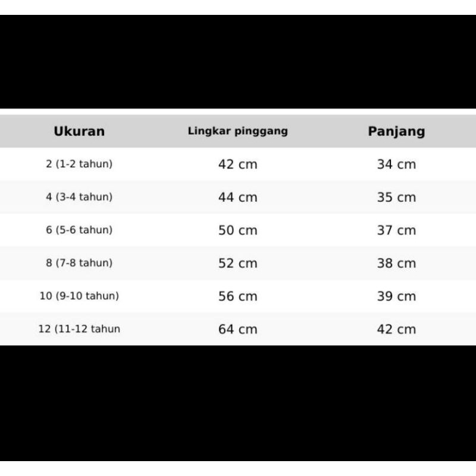
Task: Select the size 12 (11-12 tahun) cell
Action: coord(79,328)
